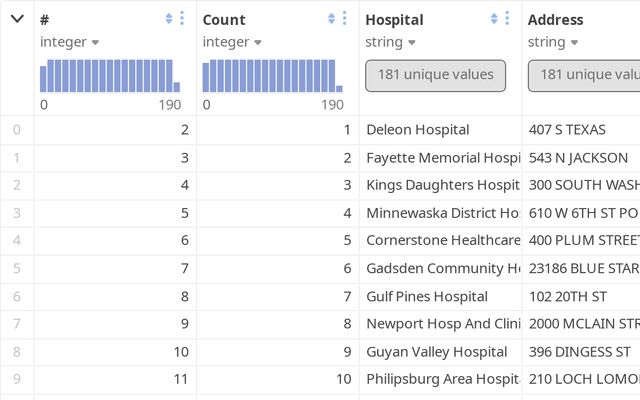Collapse the column summary header chevron
The width and height of the screenshot is (640, 400).
pyautogui.click(x=17, y=19)
